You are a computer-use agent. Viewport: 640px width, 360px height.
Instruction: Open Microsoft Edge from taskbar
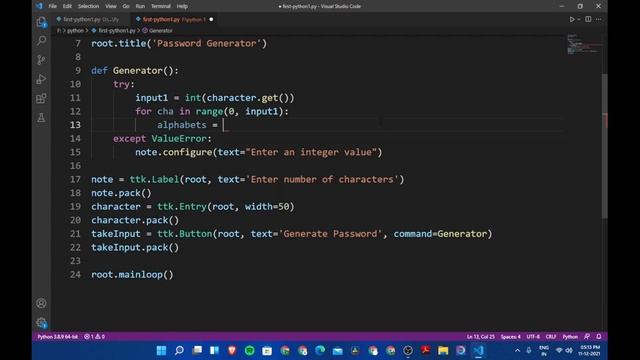coord(320,351)
